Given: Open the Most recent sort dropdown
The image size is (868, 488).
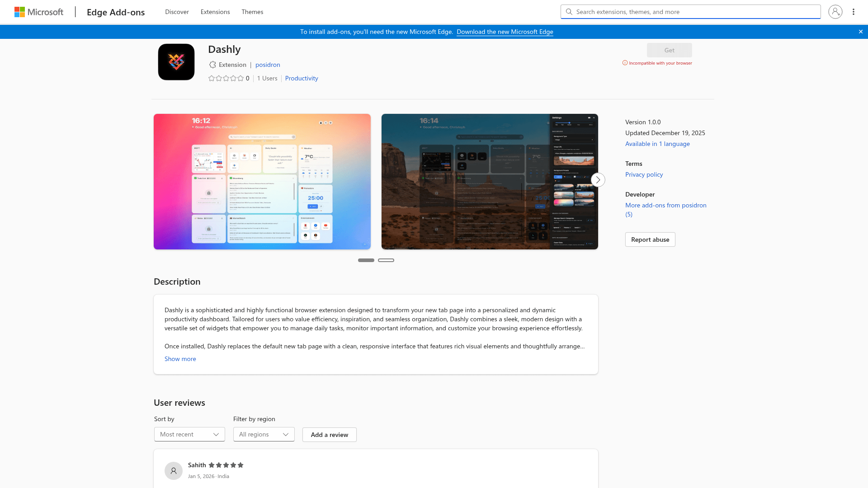Looking at the screenshot, I should (x=189, y=434).
